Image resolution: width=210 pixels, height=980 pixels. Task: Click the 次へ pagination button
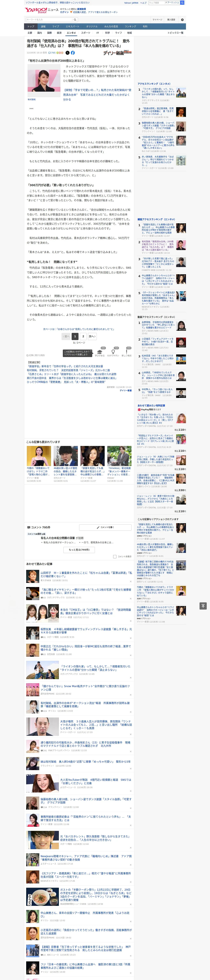[x=92, y=336]
